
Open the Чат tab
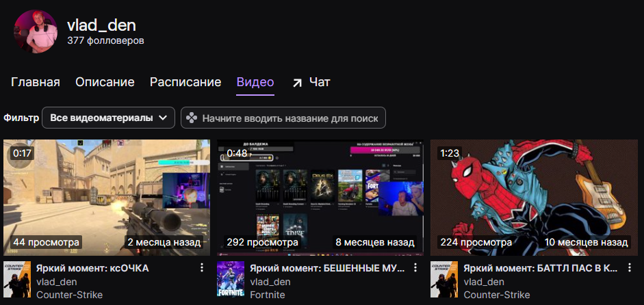pyautogui.click(x=320, y=82)
